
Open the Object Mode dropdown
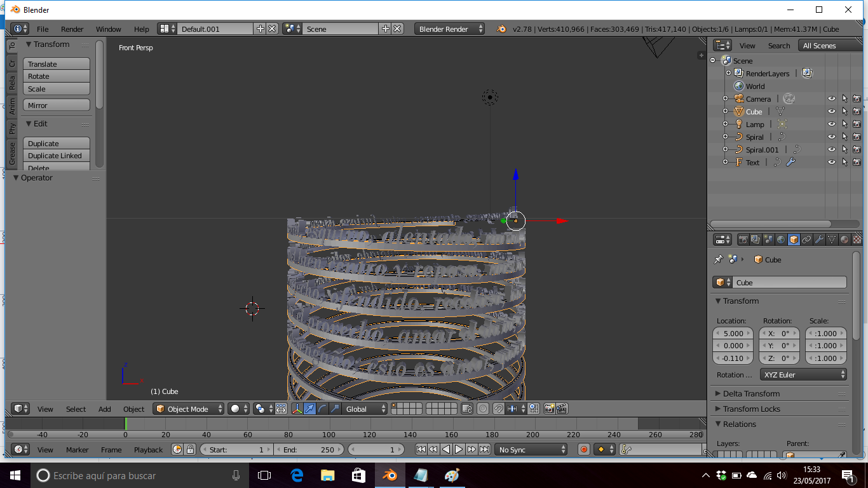(x=189, y=409)
